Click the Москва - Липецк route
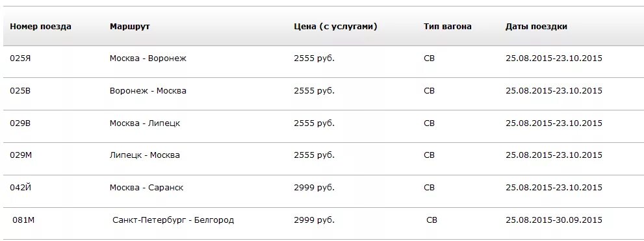 [x=145, y=123]
